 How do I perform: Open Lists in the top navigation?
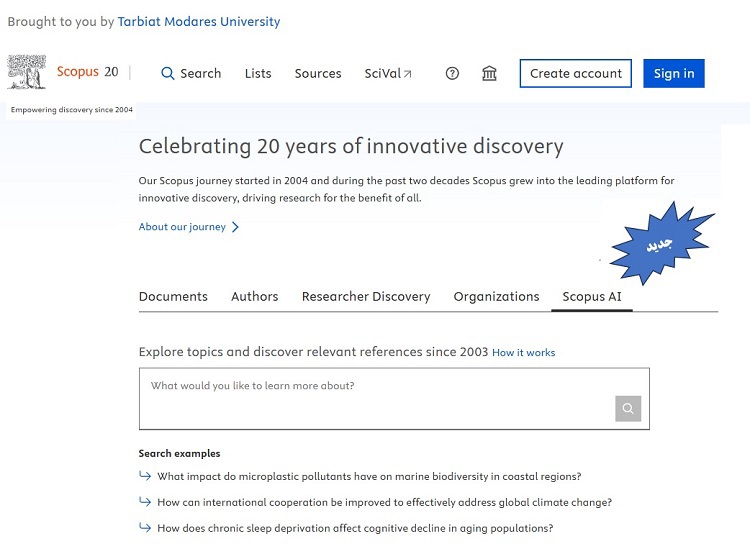(x=258, y=74)
